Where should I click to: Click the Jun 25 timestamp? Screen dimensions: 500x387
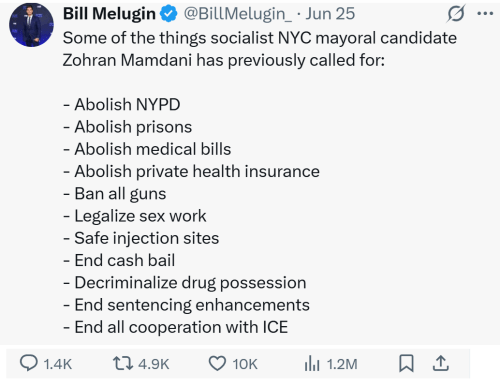click(330, 14)
